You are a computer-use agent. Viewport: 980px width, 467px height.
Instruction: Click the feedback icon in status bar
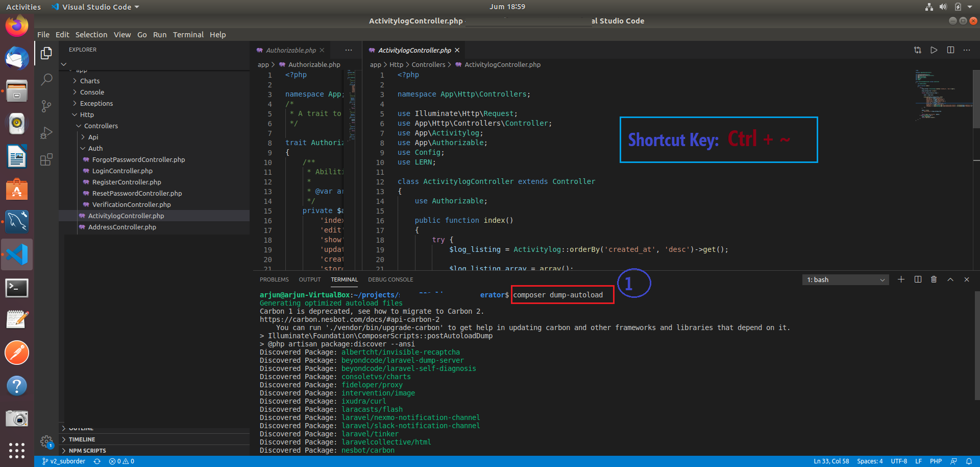[953, 461]
